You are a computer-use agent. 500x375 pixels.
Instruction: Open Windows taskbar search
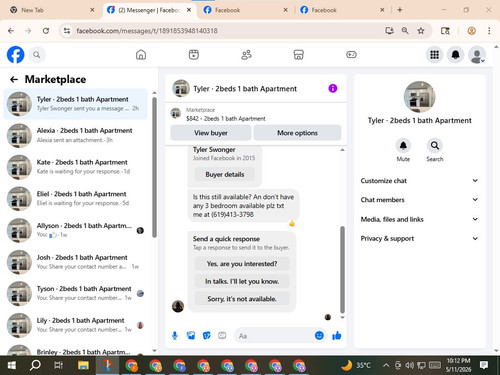pos(35,366)
